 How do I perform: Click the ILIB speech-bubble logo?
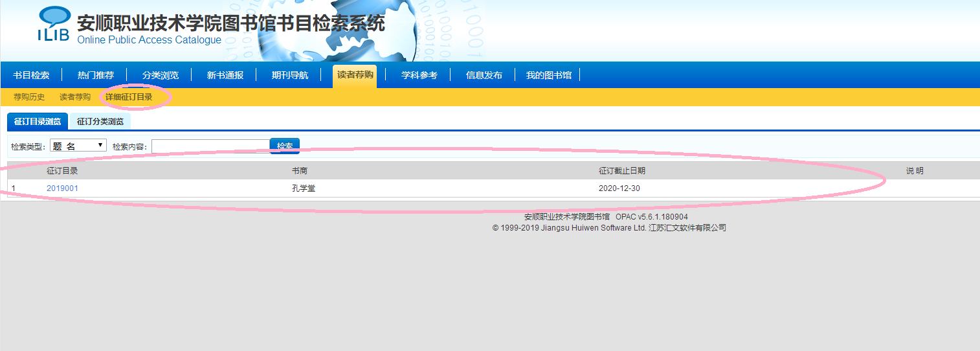tap(53, 24)
